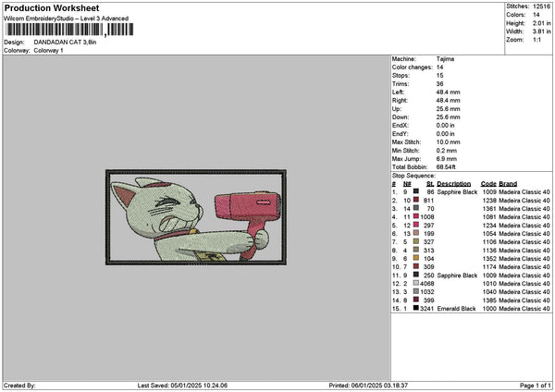This screenshot has width=555, height=392.
Task: Click the red swatch in stop 10
Action: (416, 266)
